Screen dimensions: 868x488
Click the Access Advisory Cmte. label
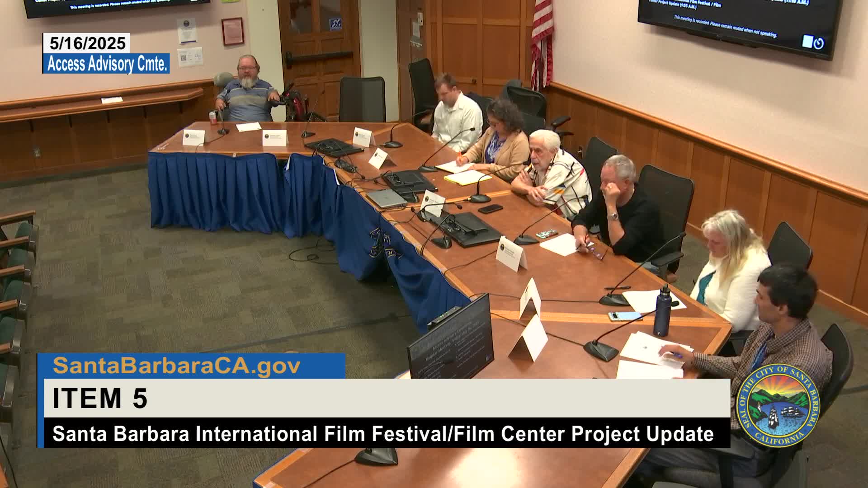pyautogui.click(x=107, y=64)
